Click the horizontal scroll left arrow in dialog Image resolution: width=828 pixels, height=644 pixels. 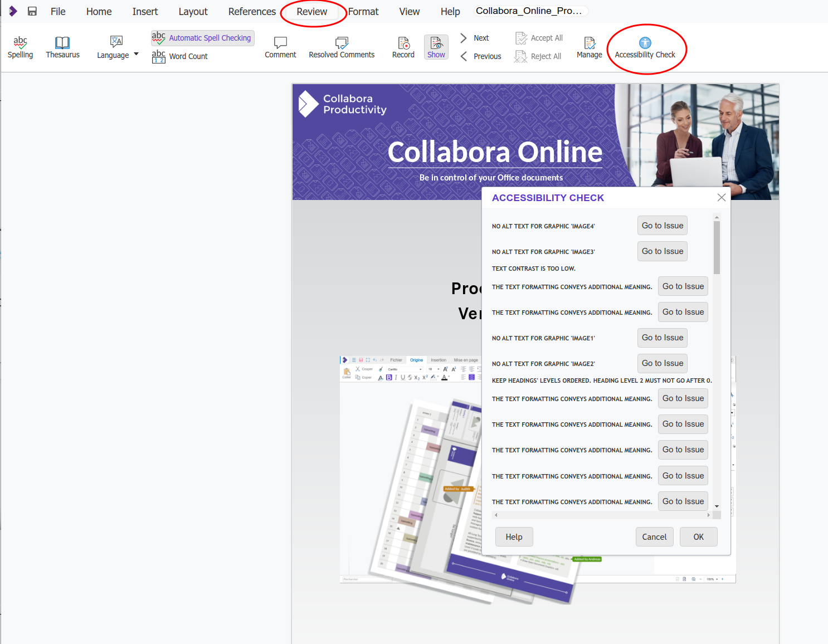click(496, 515)
